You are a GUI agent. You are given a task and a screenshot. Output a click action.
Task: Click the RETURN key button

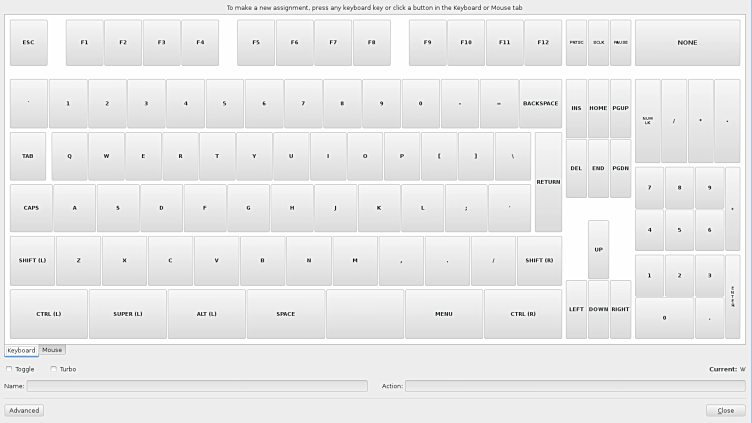548,182
